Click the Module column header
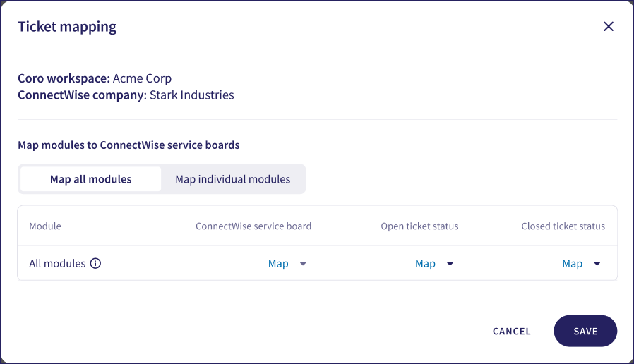The width and height of the screenshot is (634, 364). (45, 226)
